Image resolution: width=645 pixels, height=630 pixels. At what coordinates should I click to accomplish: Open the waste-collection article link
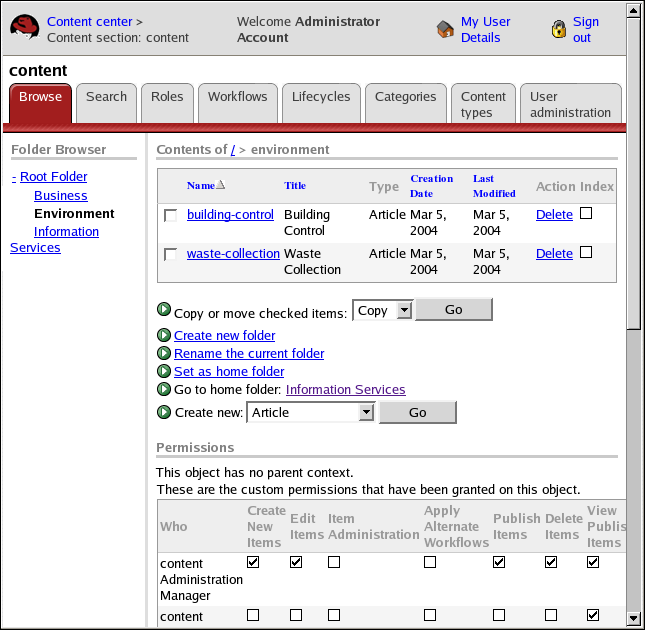pos(233,253)
